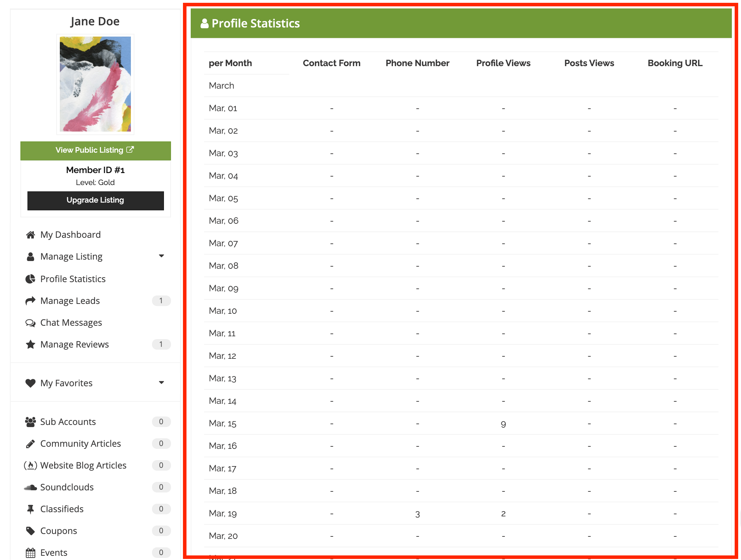Click the Manage Reviews star icon
The image size is (741, 560).
coord(31,345)
